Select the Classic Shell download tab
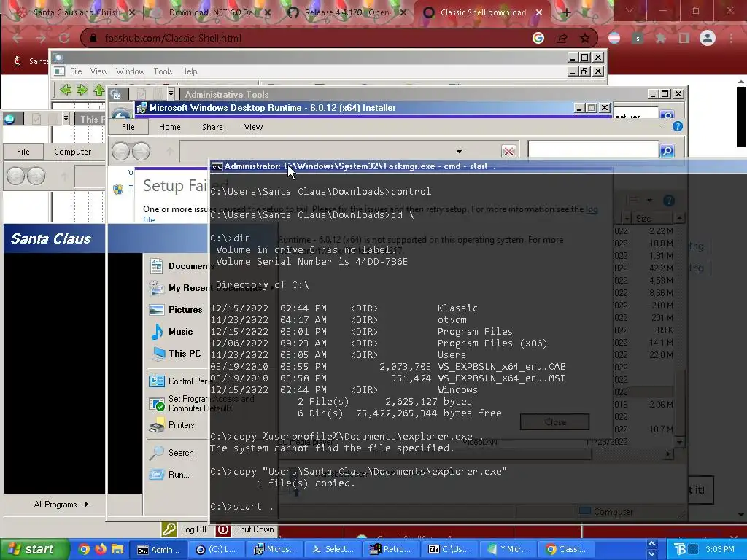Image resolution: width=747 pixels, height=560 pixels. click(483, 12)
